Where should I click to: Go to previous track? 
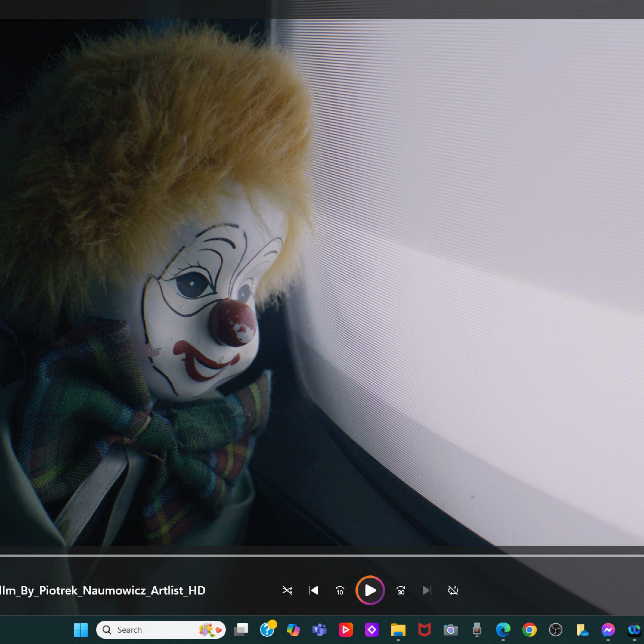point(313,590)
